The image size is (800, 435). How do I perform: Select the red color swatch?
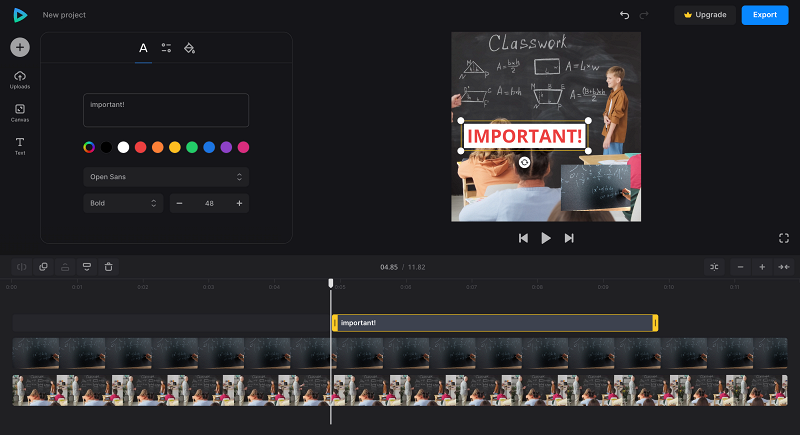coord(141,147)
